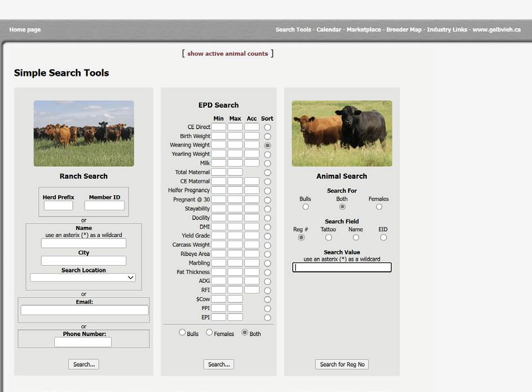Click the Search for Reg No button
The image size is (532, 392).
(342, 364)
